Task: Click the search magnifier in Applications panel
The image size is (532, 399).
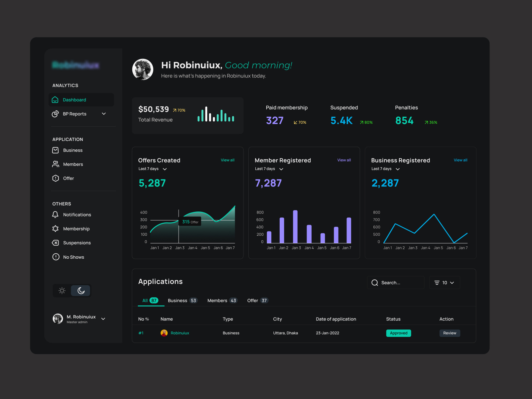Action: tap(375, 282)
